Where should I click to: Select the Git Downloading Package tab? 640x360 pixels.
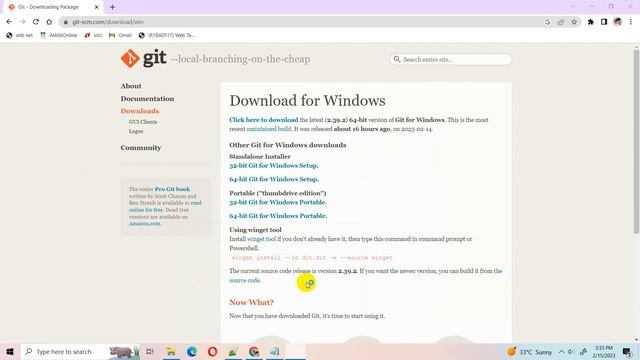pyautogui.click(x=53, y=7)
